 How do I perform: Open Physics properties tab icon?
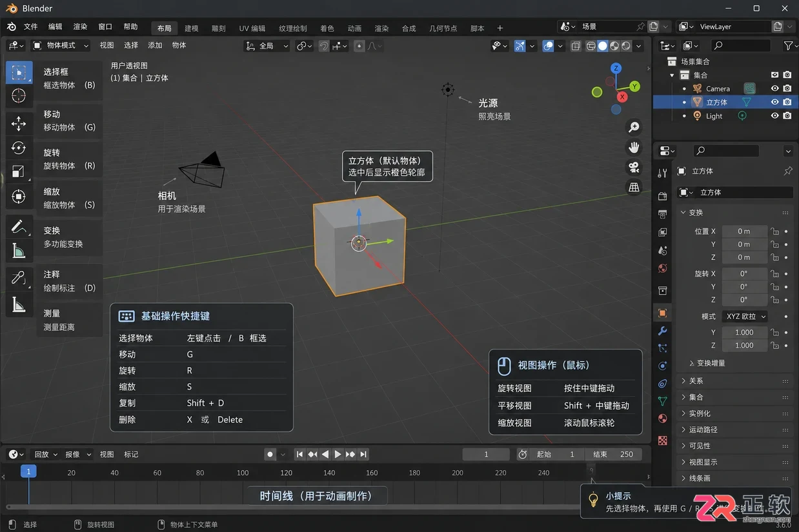click(x=662, y=366)
